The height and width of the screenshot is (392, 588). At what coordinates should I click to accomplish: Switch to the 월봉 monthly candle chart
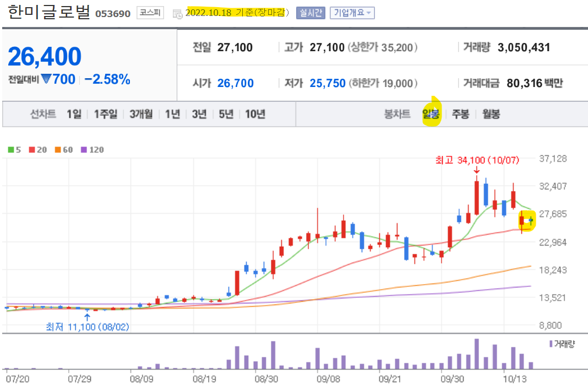coord(491,114)
